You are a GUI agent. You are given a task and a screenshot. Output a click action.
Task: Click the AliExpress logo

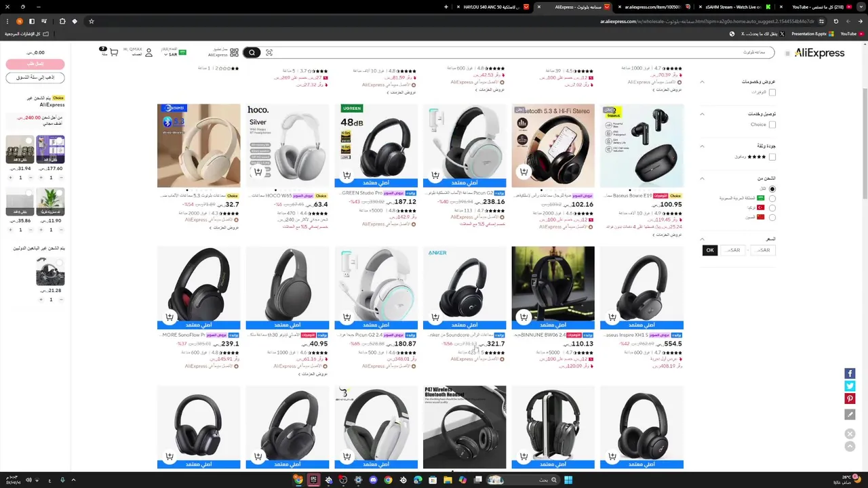click(819, 52)
